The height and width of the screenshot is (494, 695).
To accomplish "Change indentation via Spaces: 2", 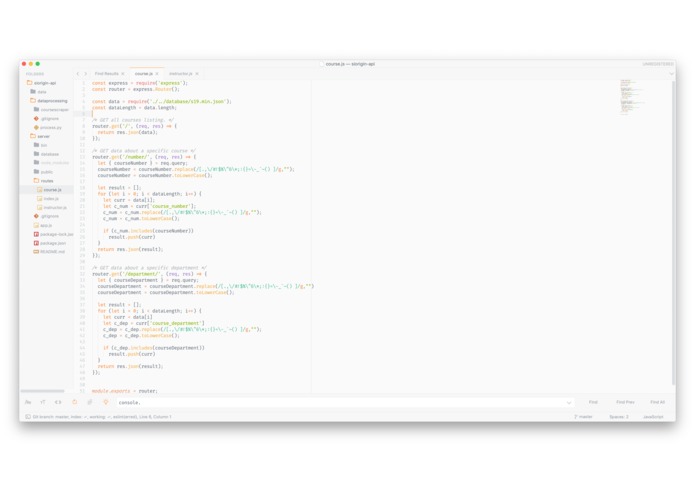I will [x=619, y=416].
